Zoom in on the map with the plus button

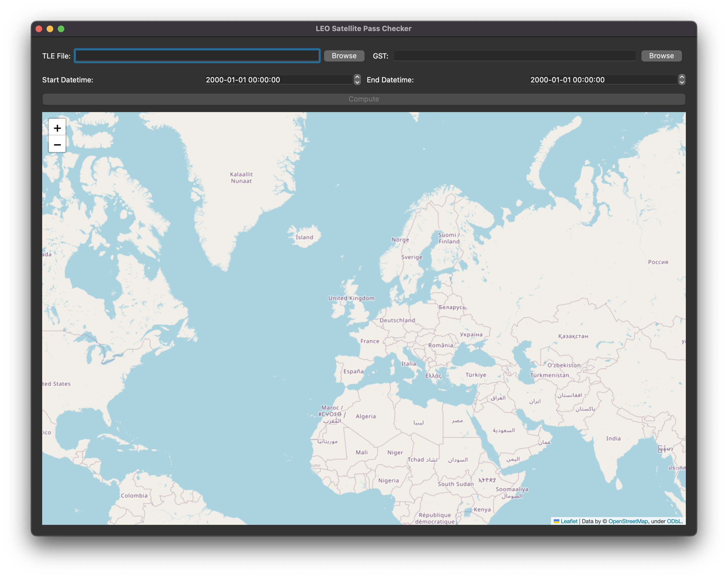[57, 128]
